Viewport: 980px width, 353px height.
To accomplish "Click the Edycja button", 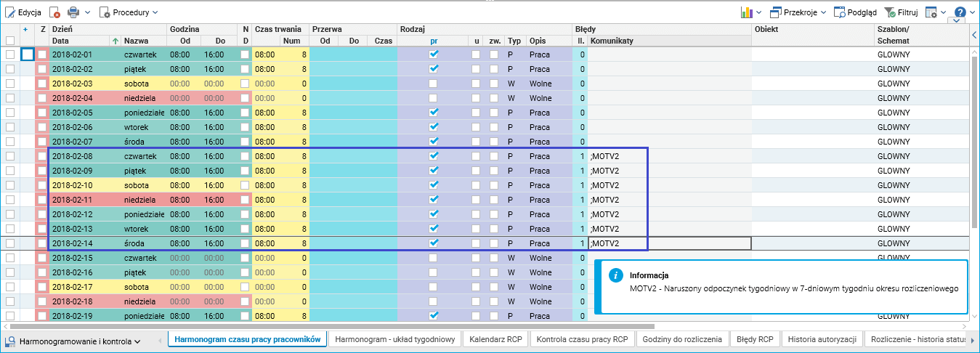I will pyautogui.click(x=23, y=12).
